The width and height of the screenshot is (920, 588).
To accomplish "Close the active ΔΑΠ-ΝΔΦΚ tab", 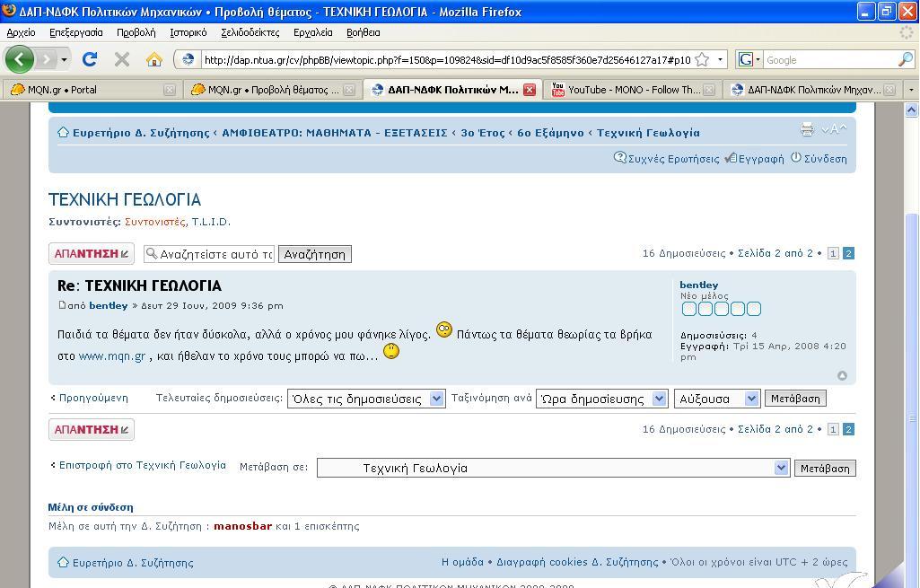I will point(530,90).
